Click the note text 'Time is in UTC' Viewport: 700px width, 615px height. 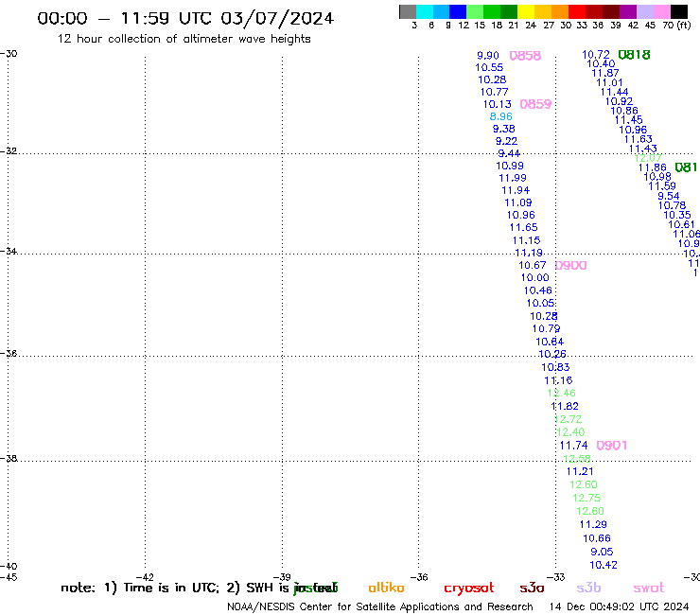(171, 588)
